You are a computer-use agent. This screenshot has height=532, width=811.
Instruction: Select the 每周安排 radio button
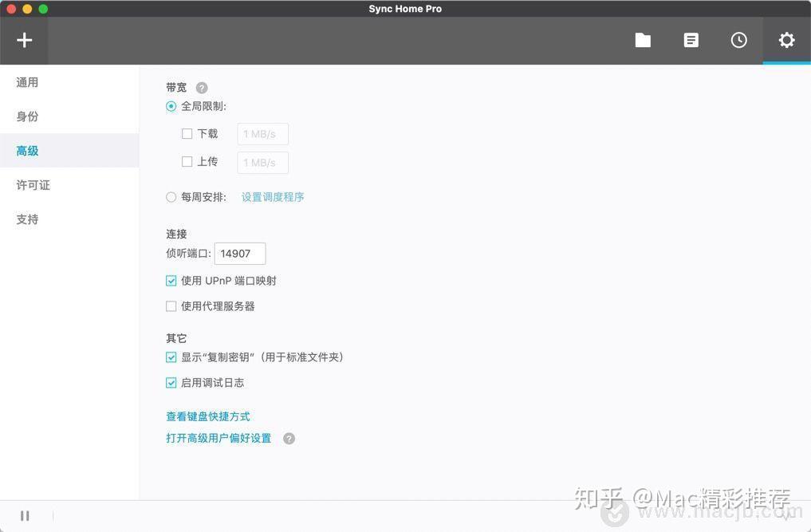click(x=171, y=197)
